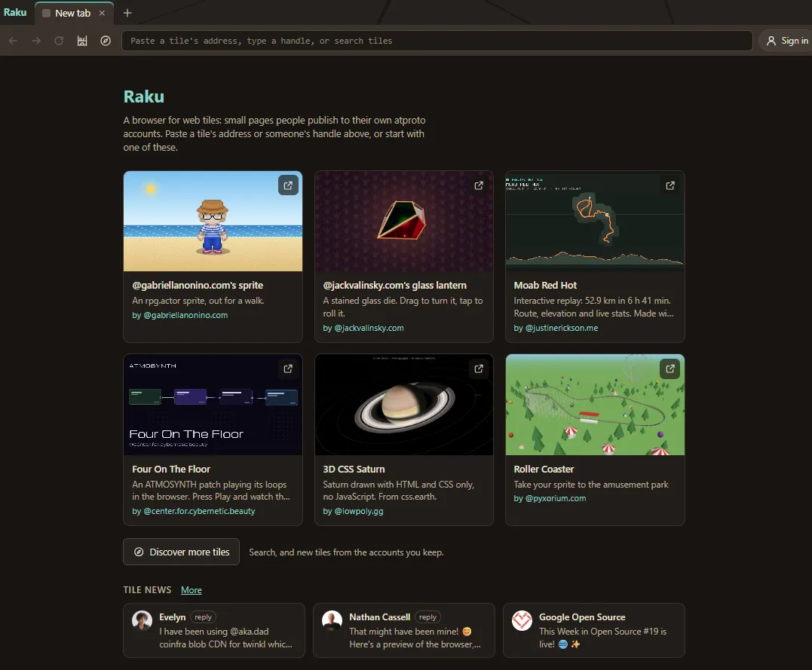The width and height of the screenshot is (812, 670).
Task: Close the New tab tab
Action: [102, 13]
